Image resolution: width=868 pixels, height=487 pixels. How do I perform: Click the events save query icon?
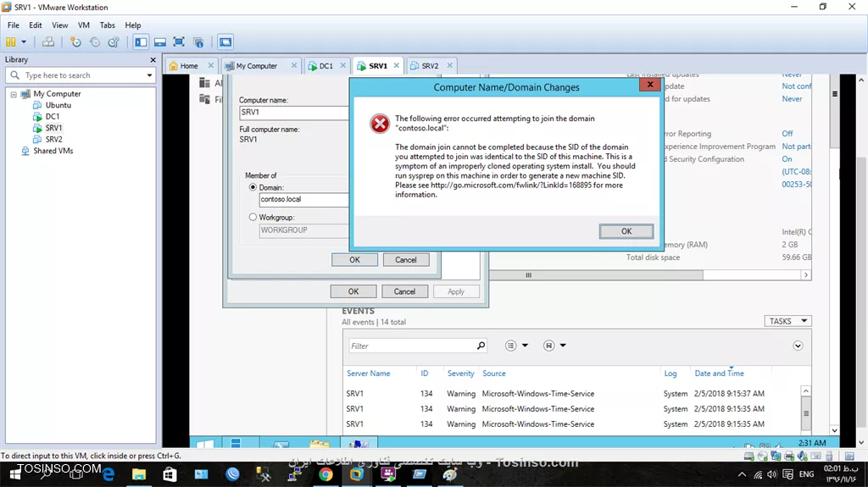point(548,346)
